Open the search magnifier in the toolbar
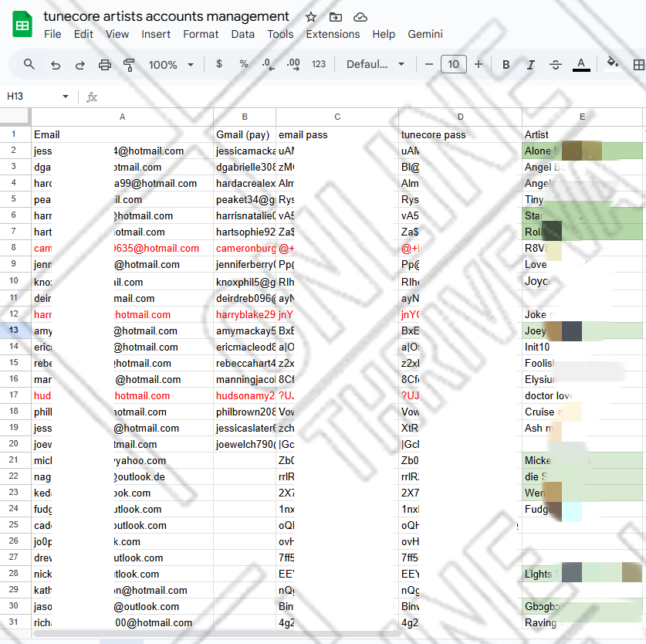646x644 pixels. 29,64
